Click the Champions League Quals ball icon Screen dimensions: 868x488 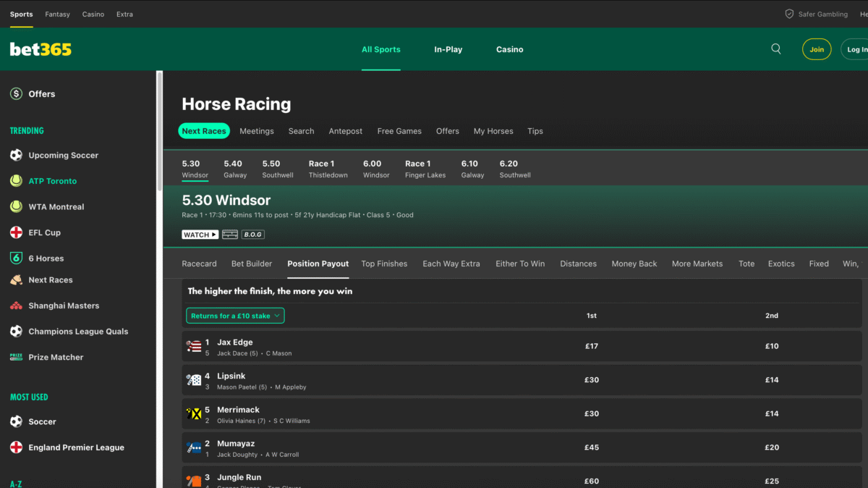[16, 331]
